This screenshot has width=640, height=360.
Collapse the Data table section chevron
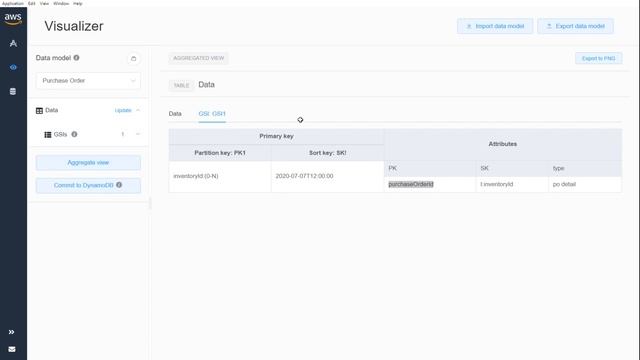point(138,110)
